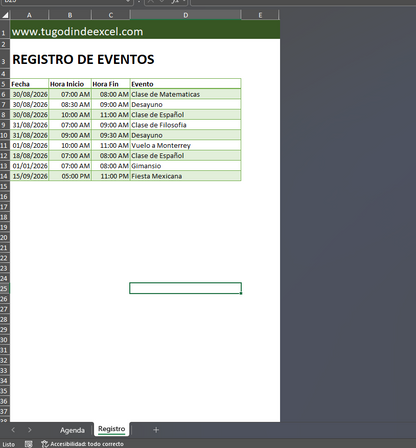Select row 14 header

point(5,176)
